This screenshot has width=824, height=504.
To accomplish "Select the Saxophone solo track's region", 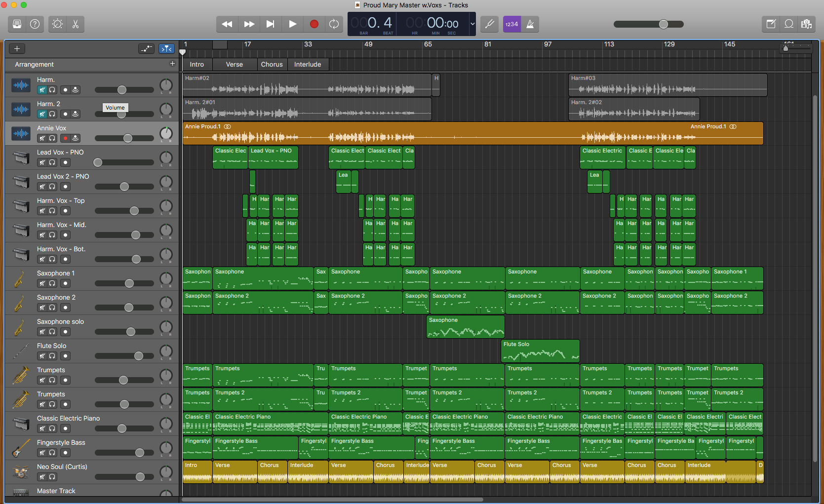I will (x=466, y=327).
